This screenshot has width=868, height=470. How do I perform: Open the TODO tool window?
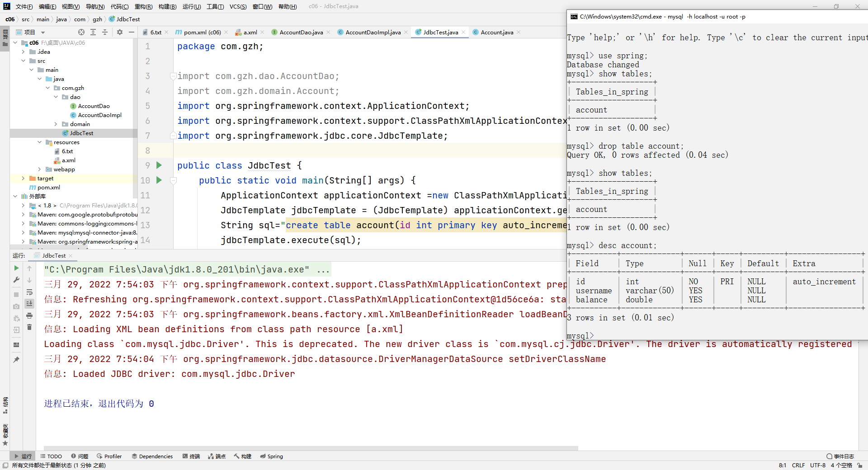click(51, 456)
